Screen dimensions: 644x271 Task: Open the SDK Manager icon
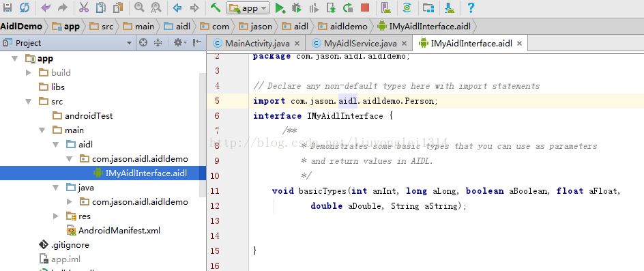coord(450,8)
